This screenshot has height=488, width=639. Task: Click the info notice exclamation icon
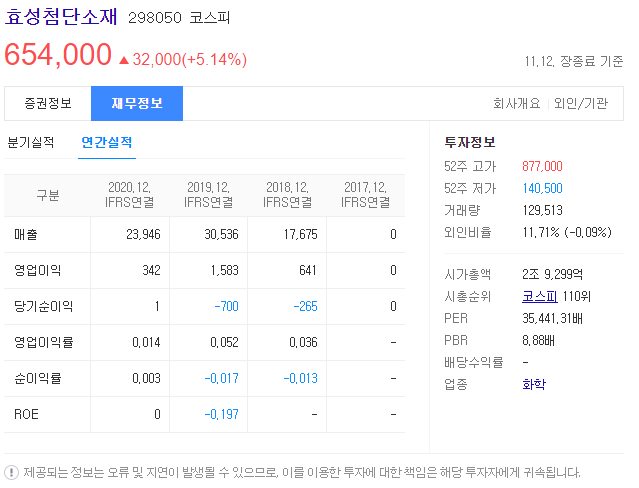(11, 473)
